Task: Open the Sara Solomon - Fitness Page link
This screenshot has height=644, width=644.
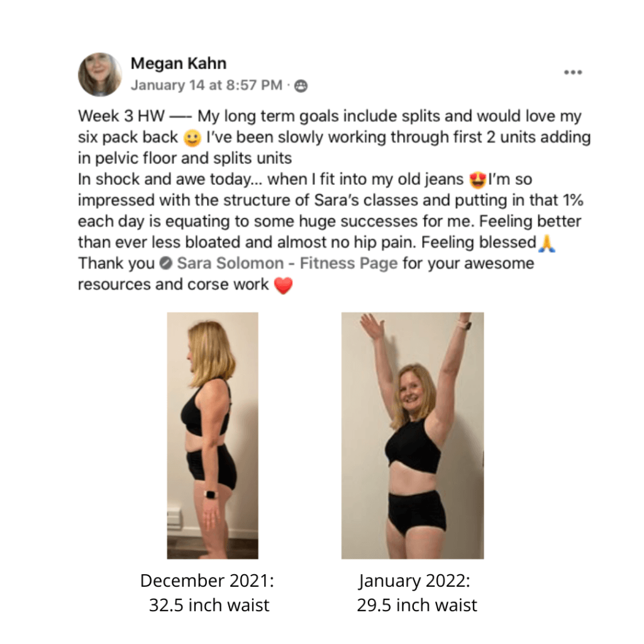Action: tap(287, 264)
